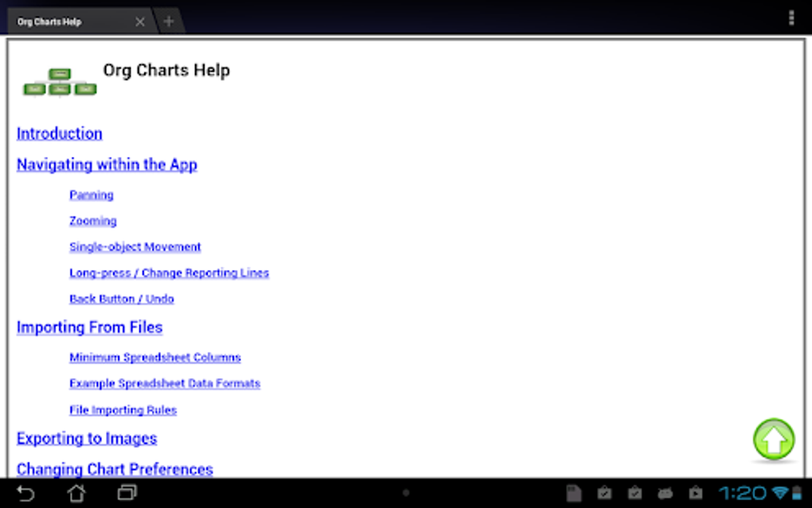This screenshot has height=508, width=812.
Task: Open the Introduction link
Action: (x=59, y=133)
